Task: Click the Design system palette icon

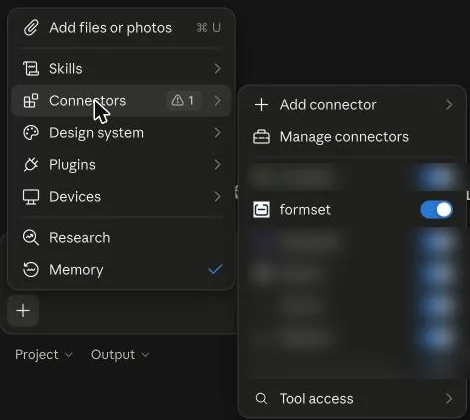Action: click(31, 133)
